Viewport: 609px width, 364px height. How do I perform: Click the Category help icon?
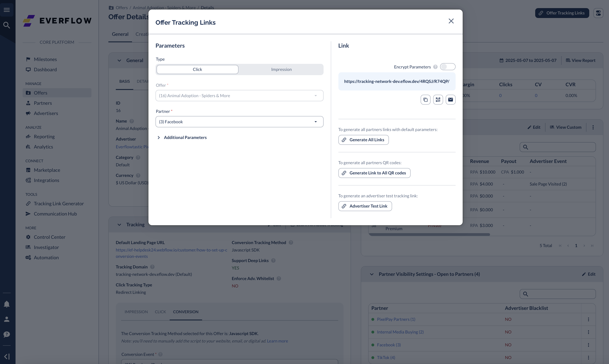(x=138, y=157)
